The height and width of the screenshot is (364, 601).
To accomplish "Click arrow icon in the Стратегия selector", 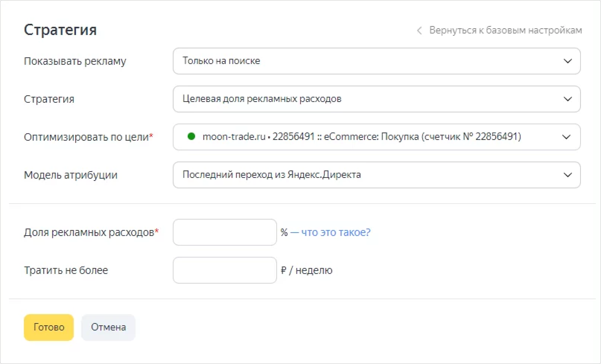I will (568, 99).
